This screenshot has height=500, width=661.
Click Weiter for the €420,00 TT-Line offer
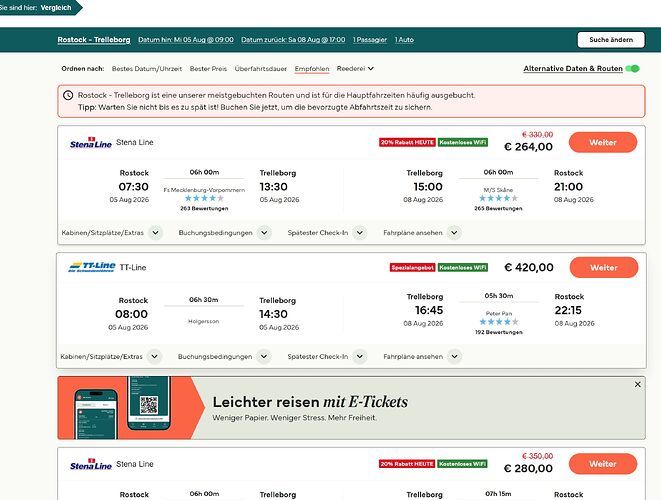point(604,268)
